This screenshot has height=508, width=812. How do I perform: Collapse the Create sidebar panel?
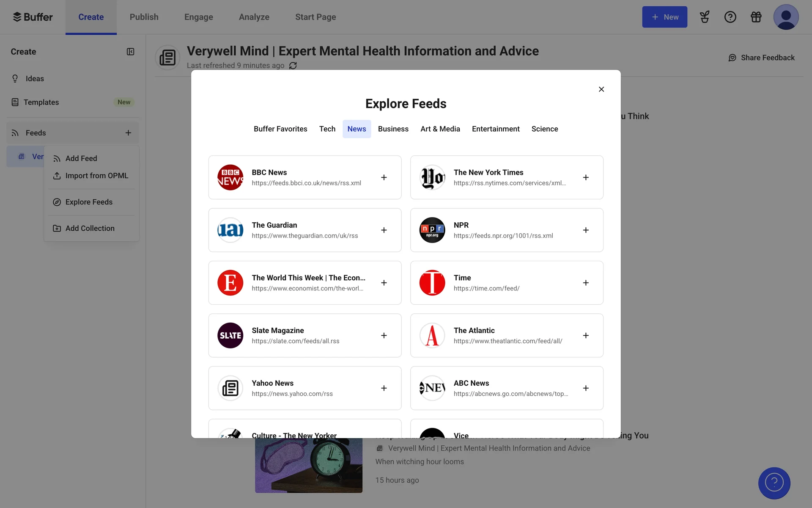click(130, 52)
